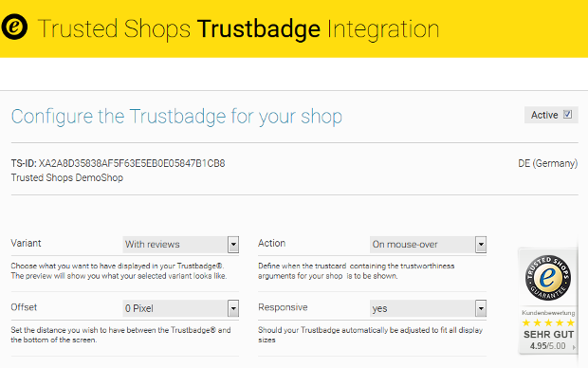
Task: Click the SEHR GUT rating text
Action: point(548,335)
